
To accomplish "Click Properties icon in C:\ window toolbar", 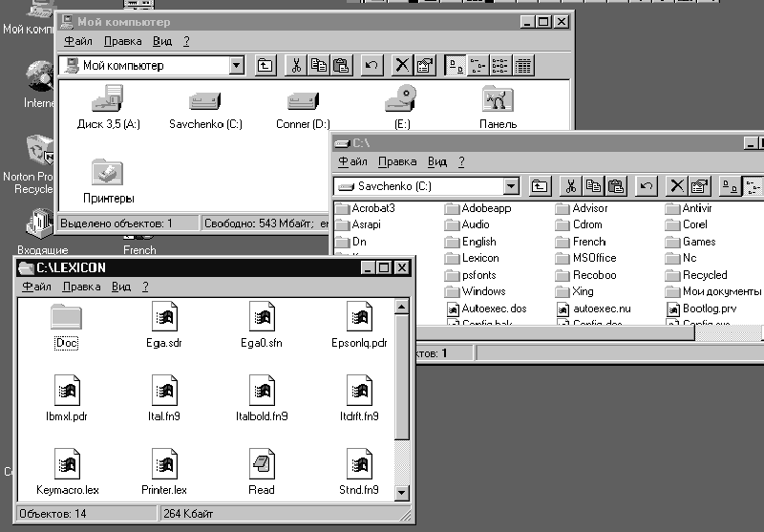I will tap(699, 186).
